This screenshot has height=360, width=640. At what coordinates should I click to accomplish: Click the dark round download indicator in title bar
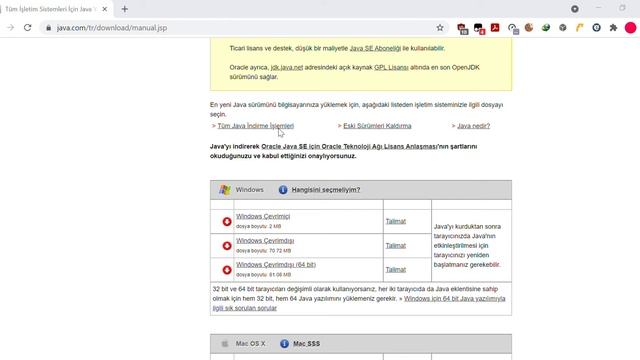coord(575,9)
